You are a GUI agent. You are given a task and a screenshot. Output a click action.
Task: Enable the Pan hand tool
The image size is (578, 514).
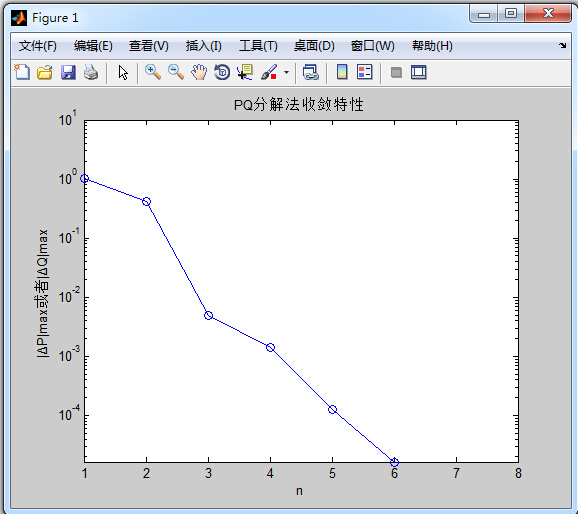(199, 72)
